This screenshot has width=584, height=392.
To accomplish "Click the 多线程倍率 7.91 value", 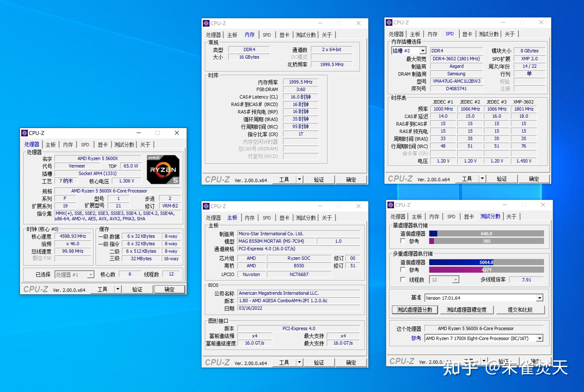I will click(x=526, y=280).
